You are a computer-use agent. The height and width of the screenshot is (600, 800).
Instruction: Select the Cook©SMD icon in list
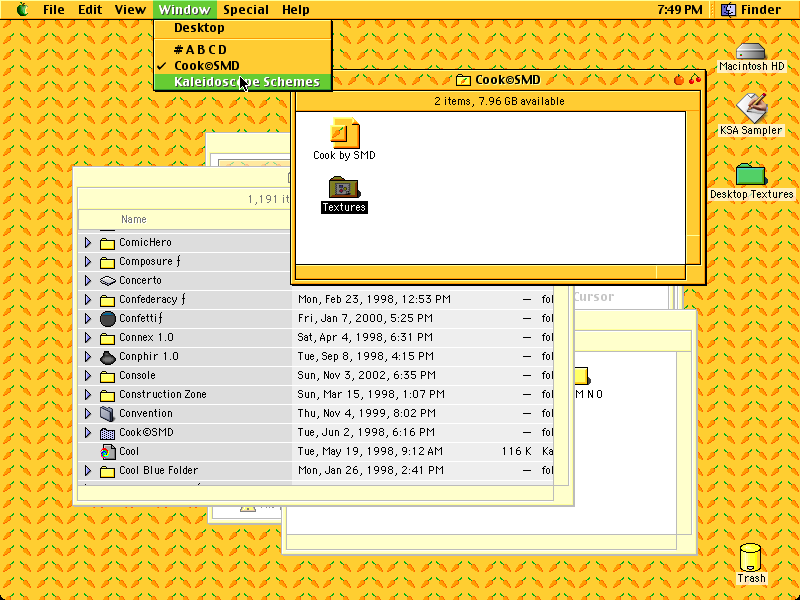pos(107,433)
